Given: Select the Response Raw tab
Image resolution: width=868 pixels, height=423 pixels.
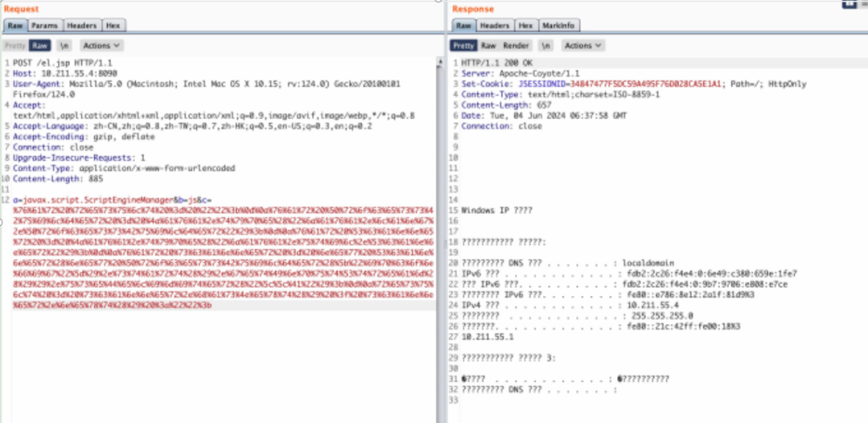Looking at the screenshot, I should click(464, 26).
